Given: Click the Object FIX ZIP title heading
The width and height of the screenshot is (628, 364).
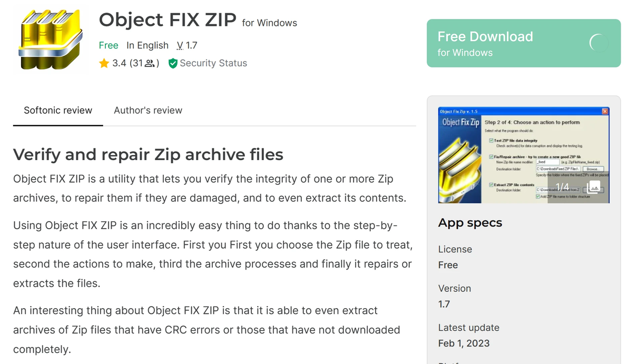Looking at the screenshot, I should (168, 20).
